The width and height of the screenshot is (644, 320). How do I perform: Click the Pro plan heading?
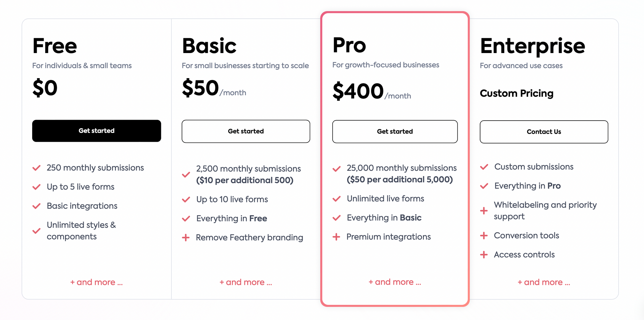[x=349, y=45]
